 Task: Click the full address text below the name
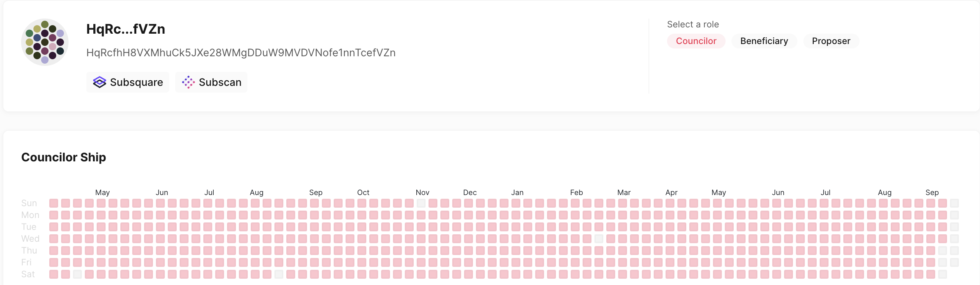(241, 53)
